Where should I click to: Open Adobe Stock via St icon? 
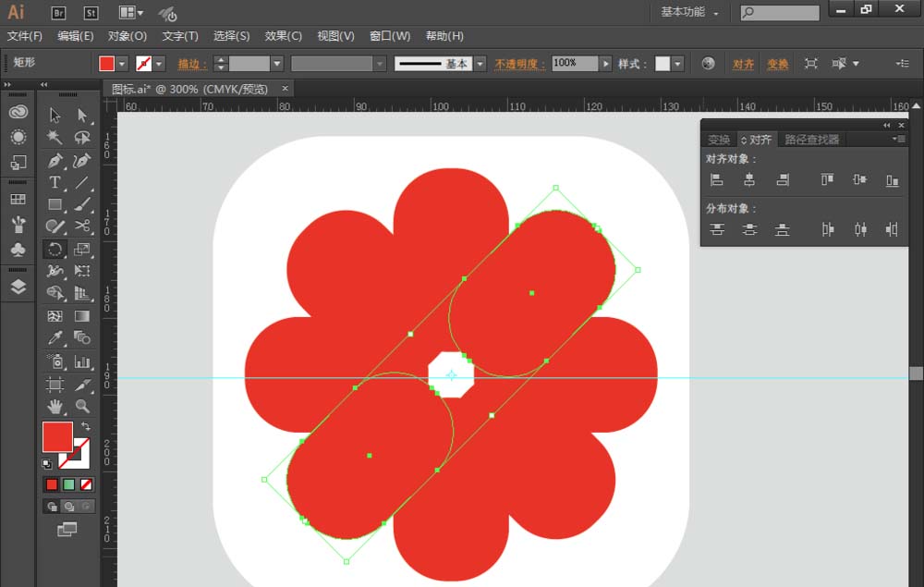[91, 12]
